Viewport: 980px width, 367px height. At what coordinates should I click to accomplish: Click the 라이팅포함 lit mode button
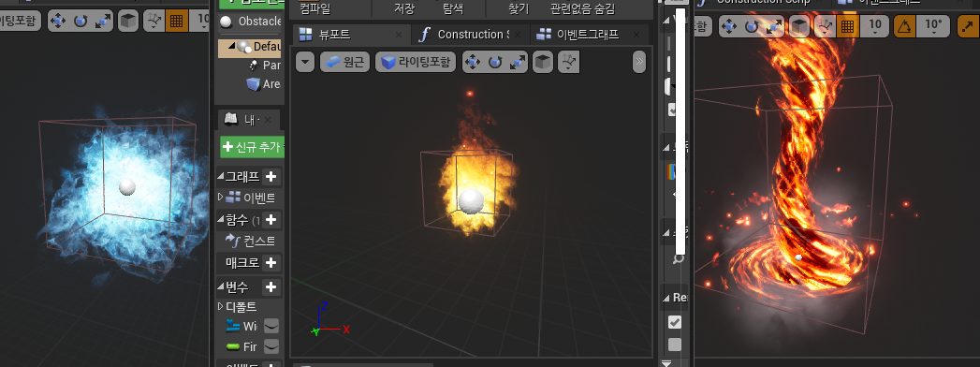pyautogui.click(x=416, y=63)
